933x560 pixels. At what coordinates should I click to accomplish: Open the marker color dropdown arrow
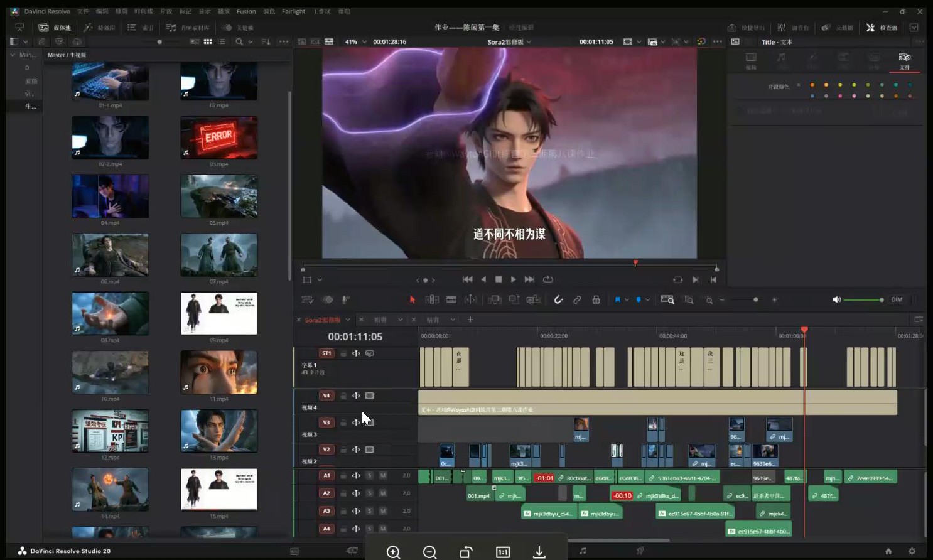click(x=647, y=300)
